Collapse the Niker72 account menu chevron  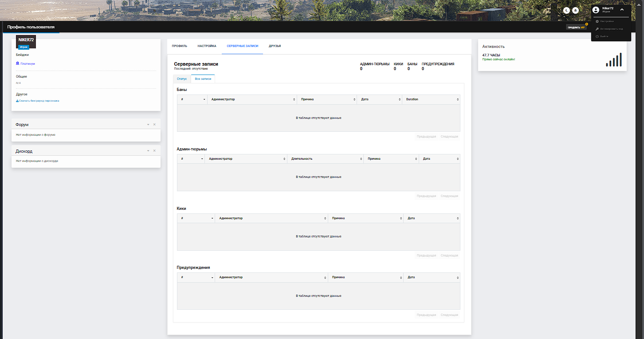pyautogui.click(x=622, y=10)
